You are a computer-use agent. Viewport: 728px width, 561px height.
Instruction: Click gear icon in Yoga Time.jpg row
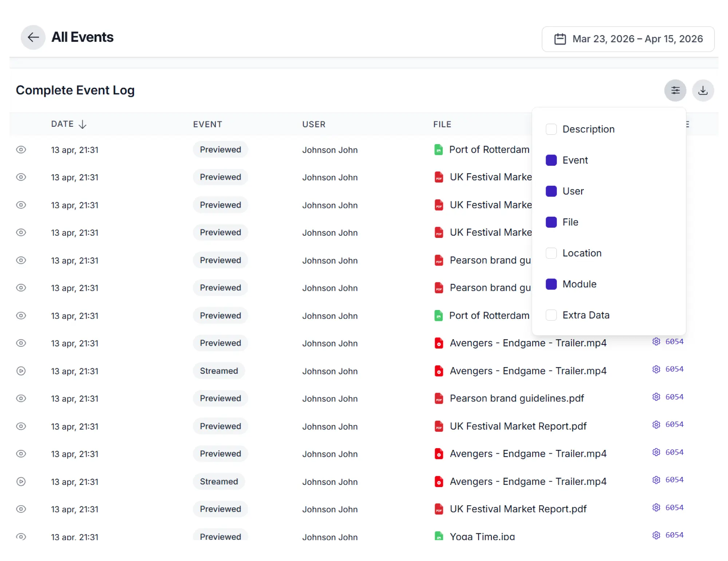(656, 535)
